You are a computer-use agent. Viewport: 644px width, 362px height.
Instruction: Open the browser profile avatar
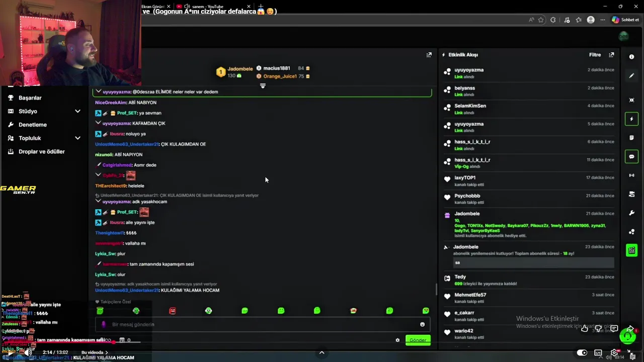591,20
